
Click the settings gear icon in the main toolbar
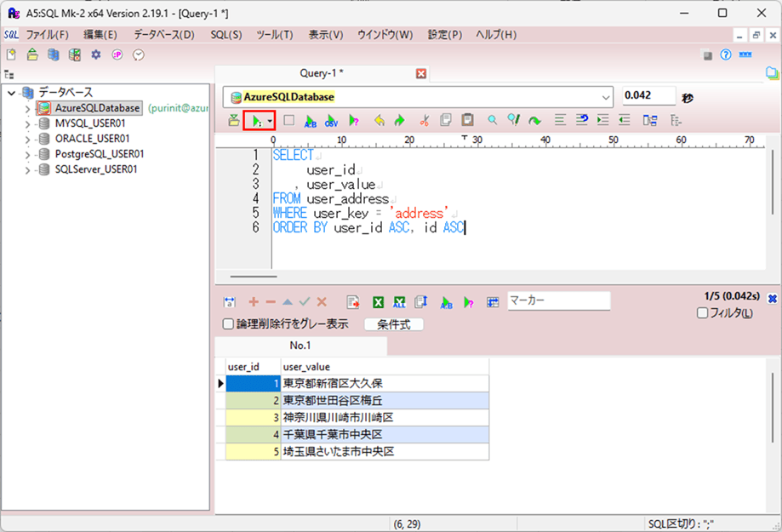coord(95,54)
